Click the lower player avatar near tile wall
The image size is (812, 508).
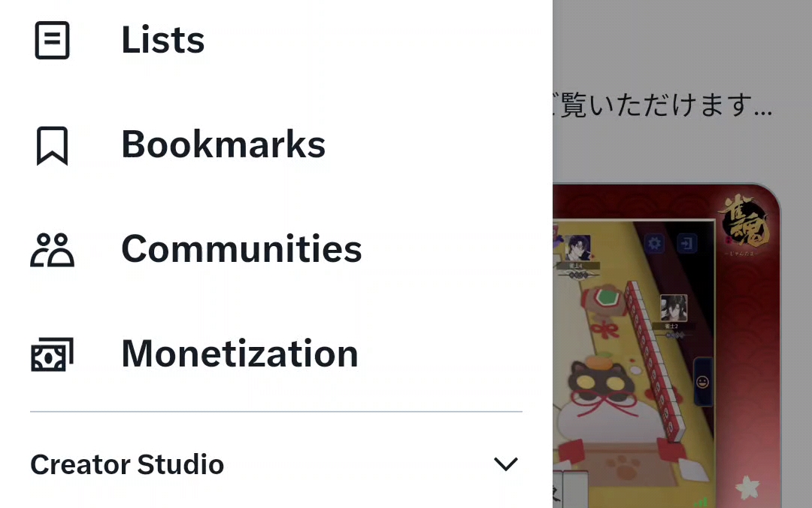pos(673,308)
